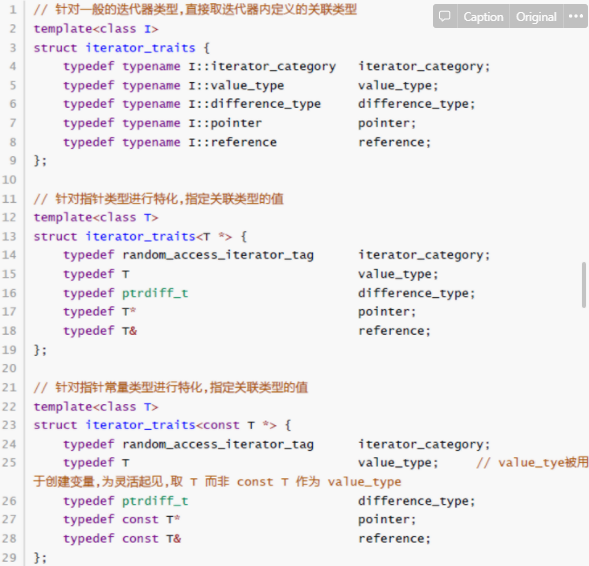
Task: Click 'ptrdiff_t' on line 16
Action: (155, 293)
